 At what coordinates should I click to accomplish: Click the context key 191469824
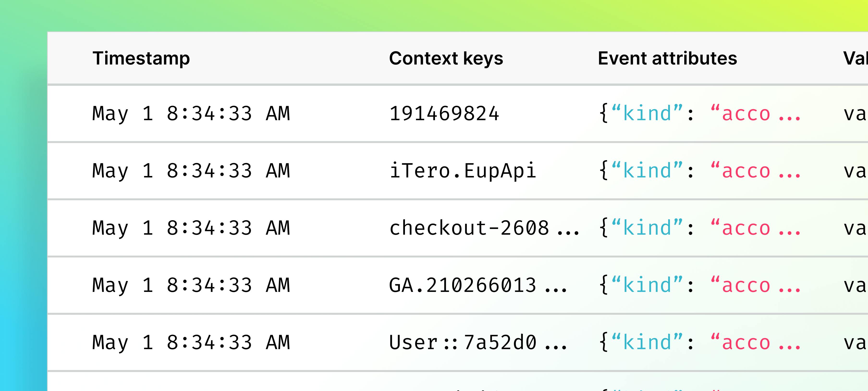[444, 113]
